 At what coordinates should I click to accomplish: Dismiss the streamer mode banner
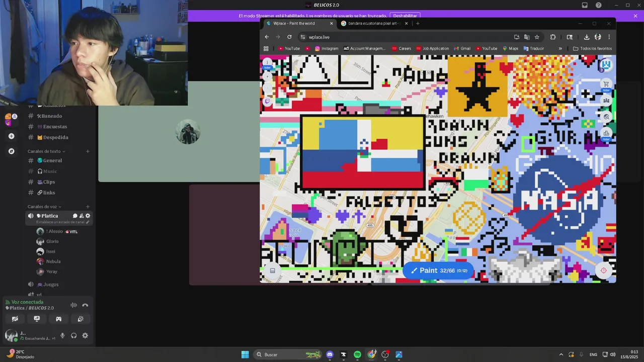[635, 16]
